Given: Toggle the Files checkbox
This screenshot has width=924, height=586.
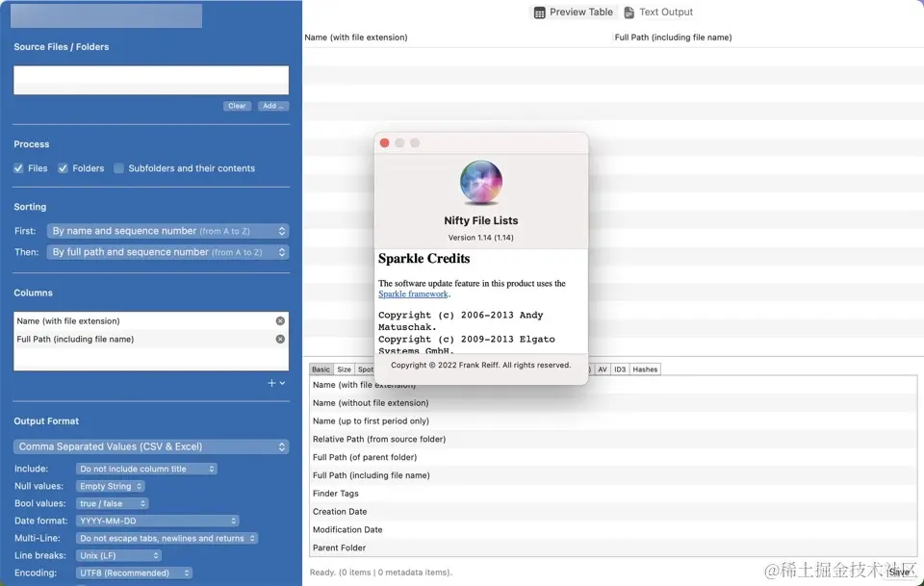Looking at the screenshot, I should point(19,168).
